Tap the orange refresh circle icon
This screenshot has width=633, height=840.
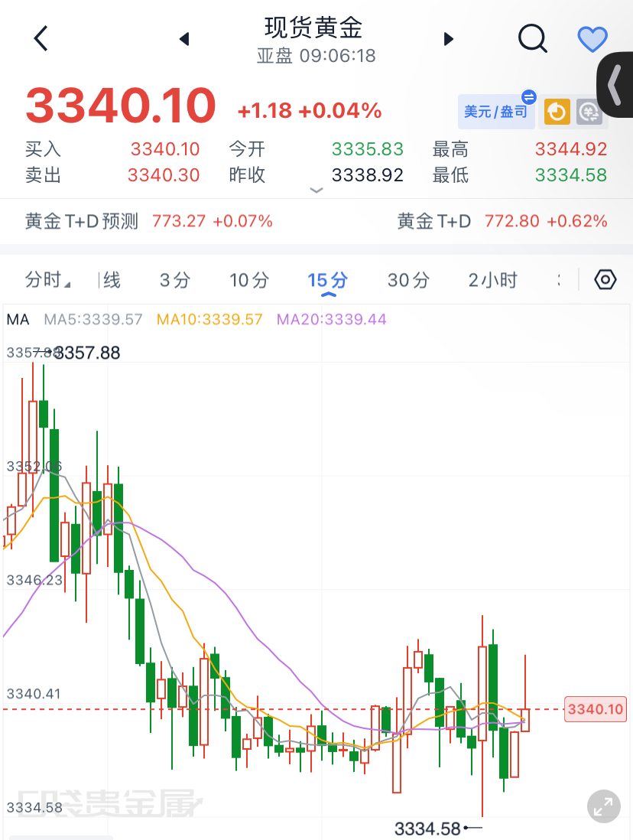click(557, 112)
